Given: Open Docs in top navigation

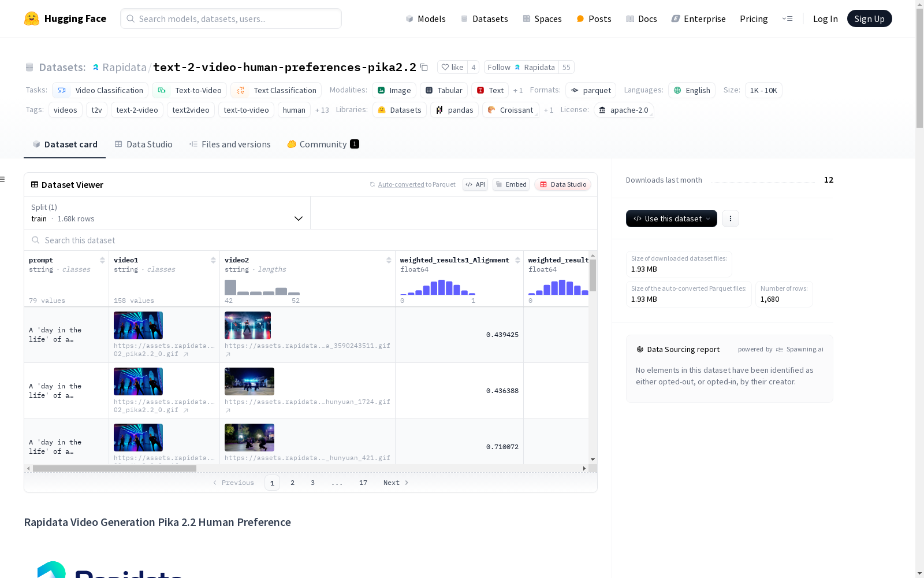Looking at the screenshot, I should [x=642, y=18].
